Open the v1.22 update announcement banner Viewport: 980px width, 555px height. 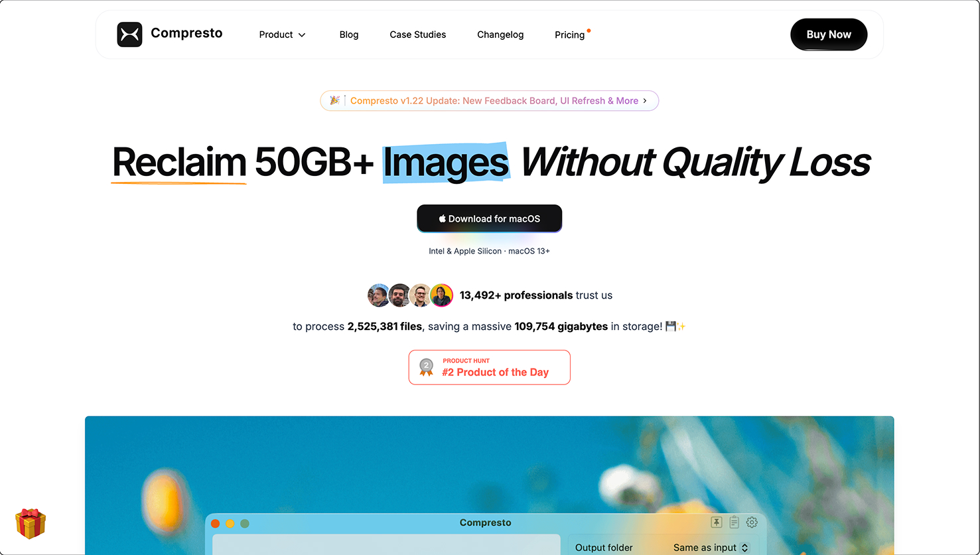point(490,101)
